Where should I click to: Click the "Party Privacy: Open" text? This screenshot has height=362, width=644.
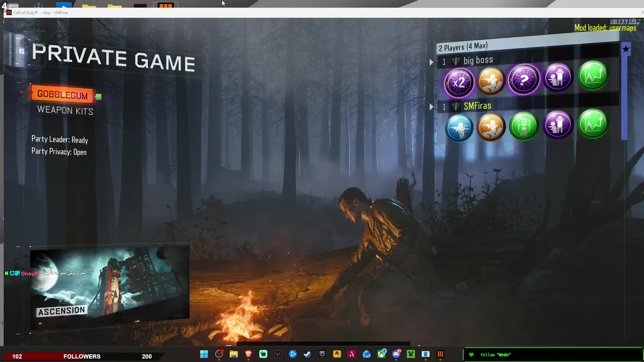point(59,152)
